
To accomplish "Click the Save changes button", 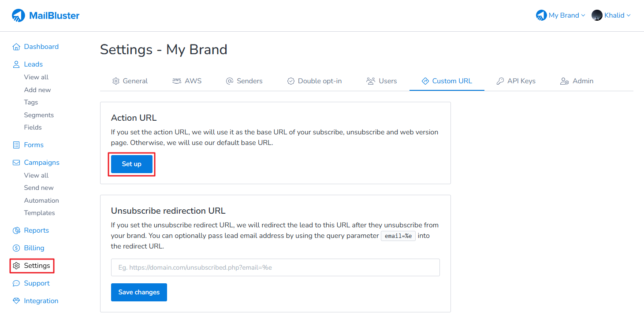I will (139, 292).
